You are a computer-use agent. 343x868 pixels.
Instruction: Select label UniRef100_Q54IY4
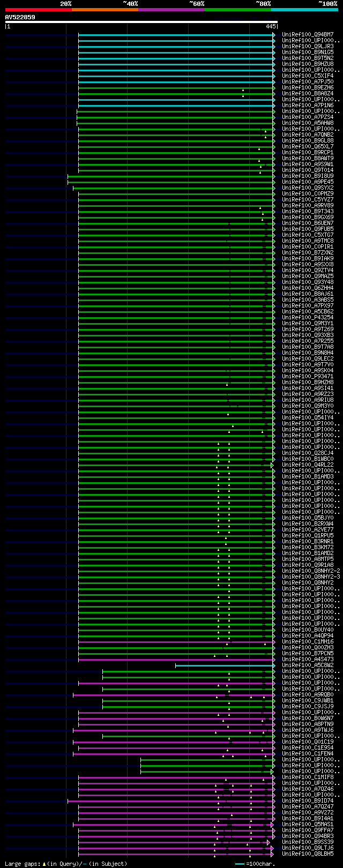[308, 418]
